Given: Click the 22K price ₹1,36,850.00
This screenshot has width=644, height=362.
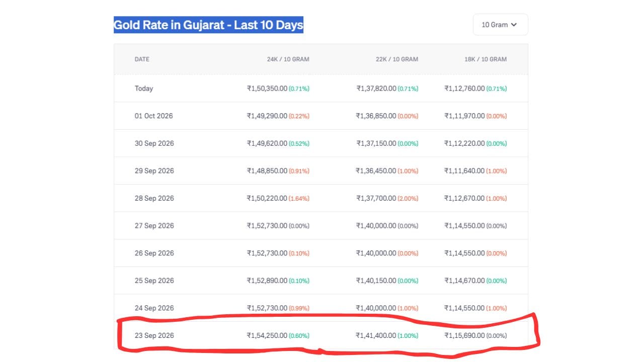Looking at the screenshot, I should coord(376,116).
